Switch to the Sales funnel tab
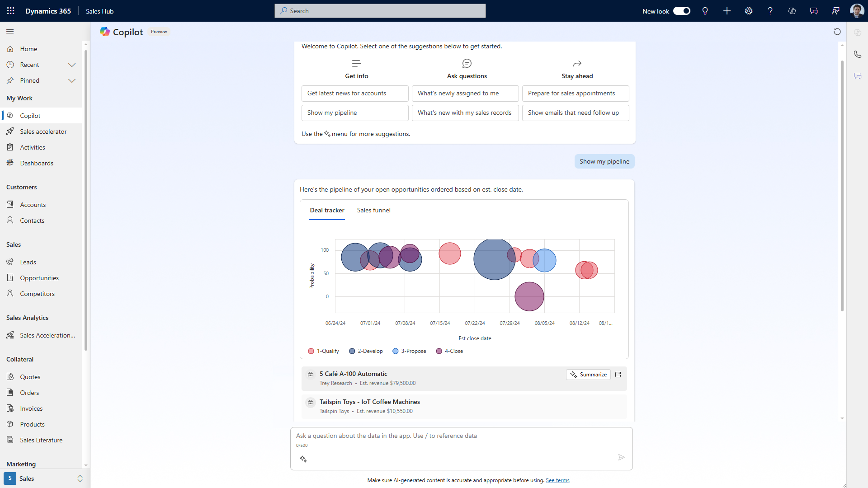Image resolution: width=868 pixels, height=488 pixels. 374,210
